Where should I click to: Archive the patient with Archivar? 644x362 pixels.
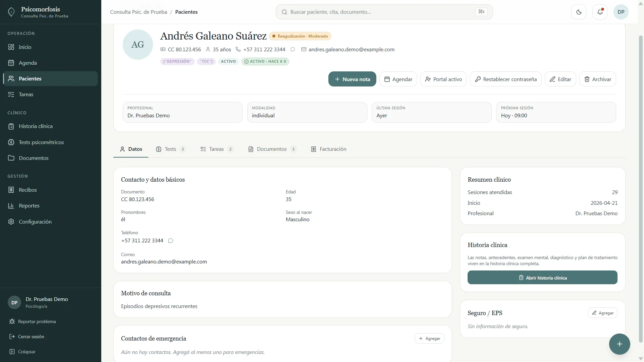click(598, 79)
